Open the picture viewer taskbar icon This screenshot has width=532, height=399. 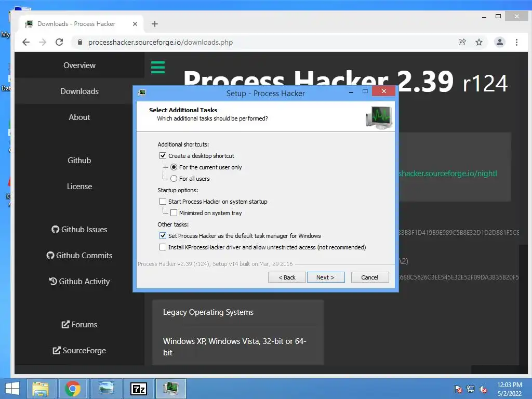pyautogui.click(x=106, y=389)
